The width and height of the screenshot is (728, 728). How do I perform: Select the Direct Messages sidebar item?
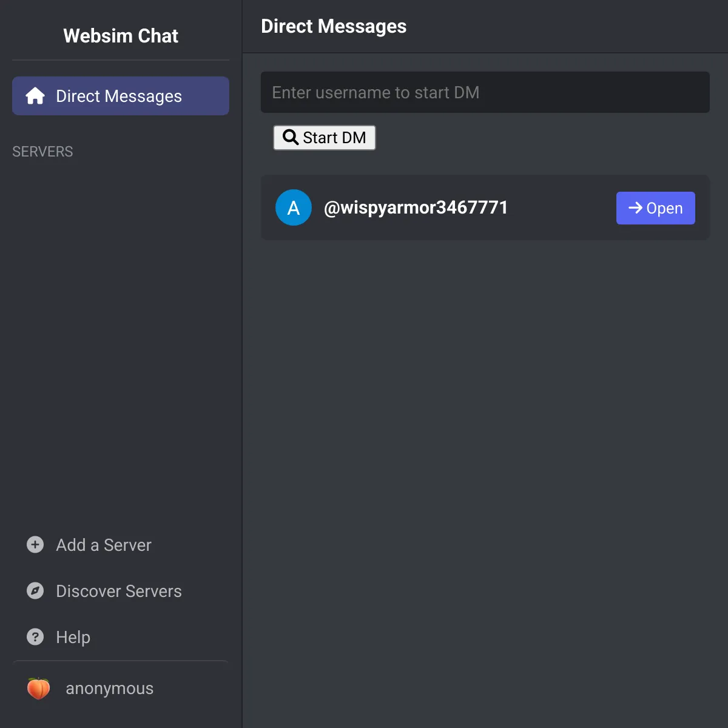click(121, 96)
